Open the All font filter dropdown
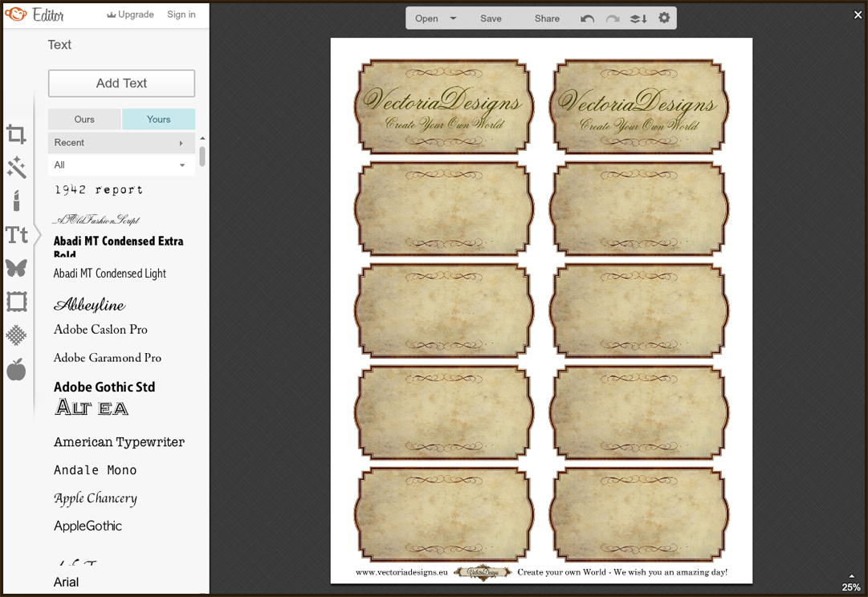Viewport: 868px width, 597px height. tap(121, 164)
